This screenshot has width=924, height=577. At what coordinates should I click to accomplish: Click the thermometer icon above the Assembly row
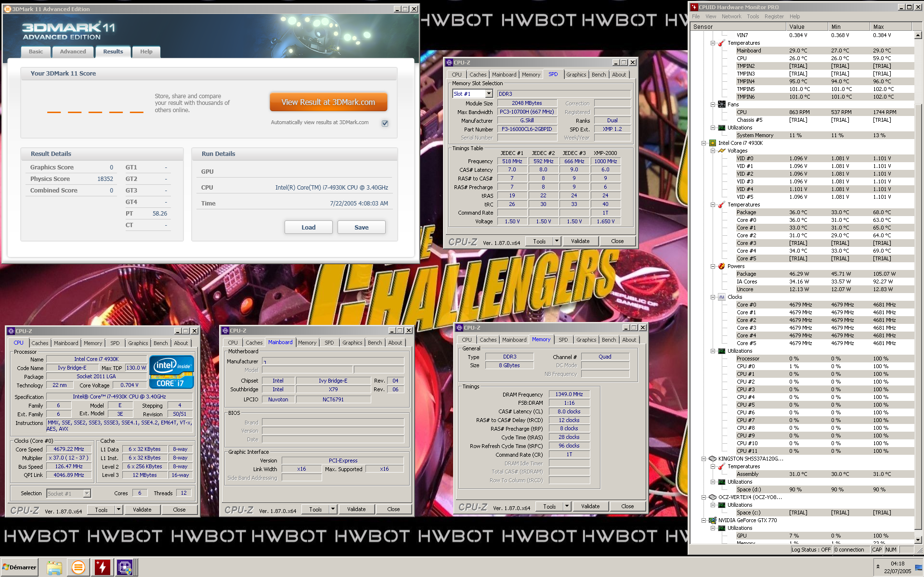(x=721, y=466)
